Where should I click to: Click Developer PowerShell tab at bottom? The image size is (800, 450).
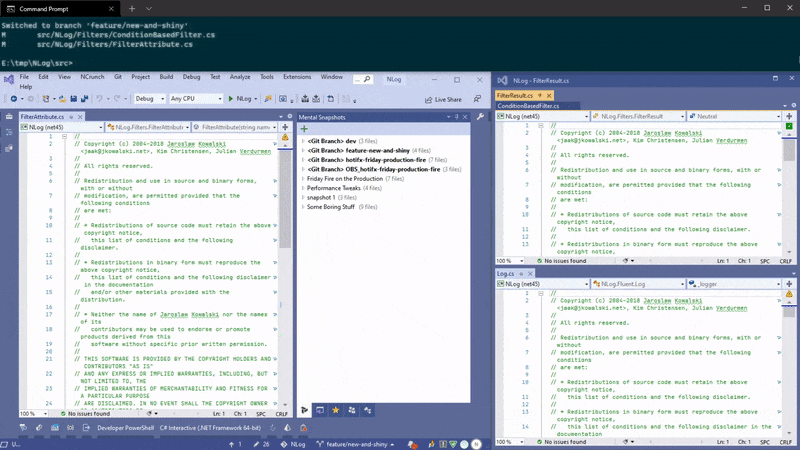tap(125, 428)
